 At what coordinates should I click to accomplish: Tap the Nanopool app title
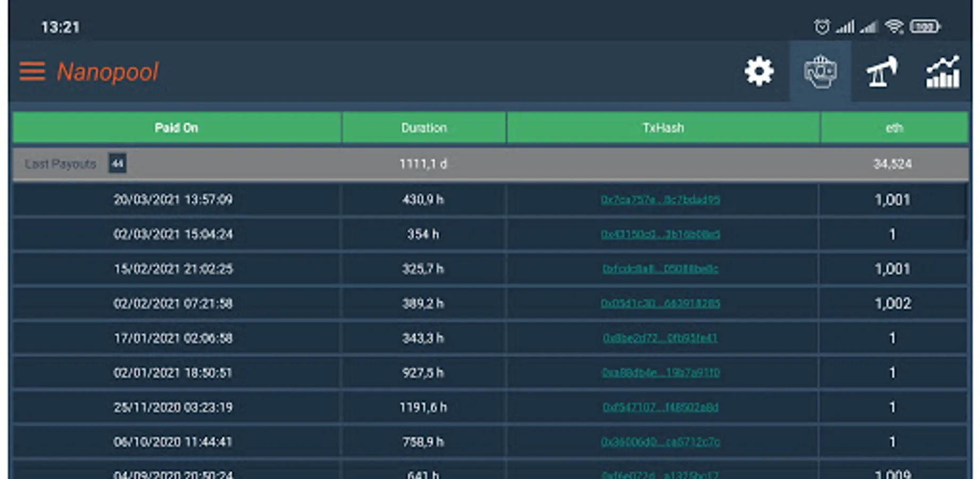(x=108, y=72)
